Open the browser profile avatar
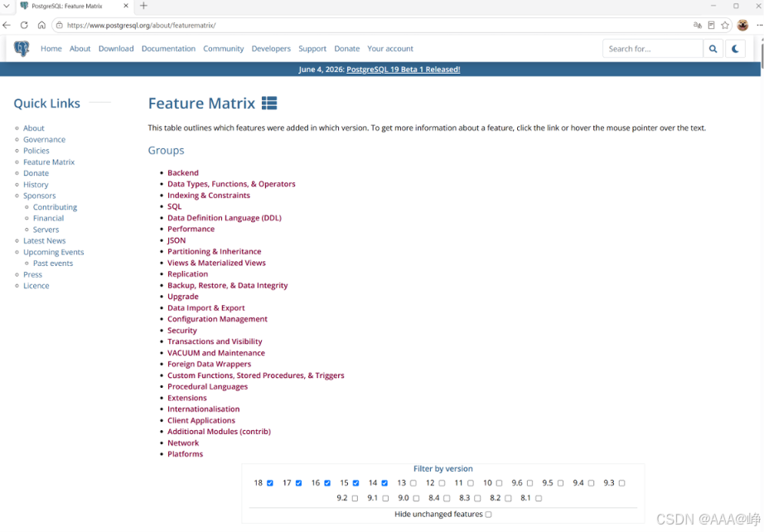 [742, 26]
